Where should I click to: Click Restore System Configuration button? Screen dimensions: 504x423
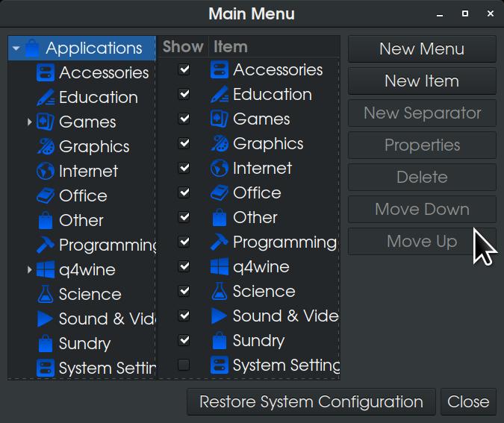311,402
